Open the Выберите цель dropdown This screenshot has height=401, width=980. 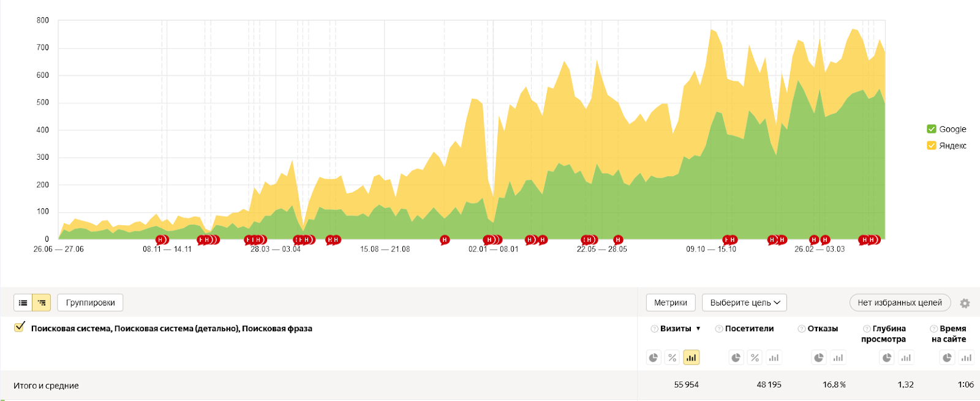[744, 302]
